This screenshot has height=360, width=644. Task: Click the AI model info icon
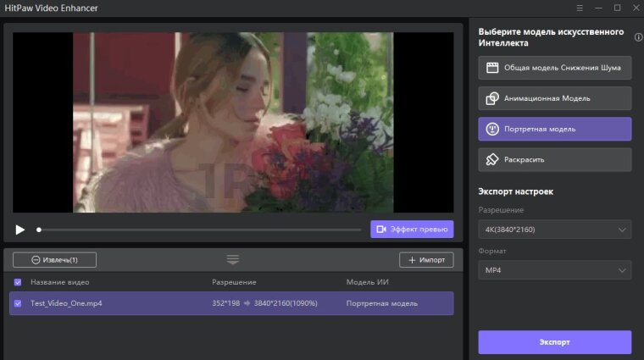pos(638,37)
